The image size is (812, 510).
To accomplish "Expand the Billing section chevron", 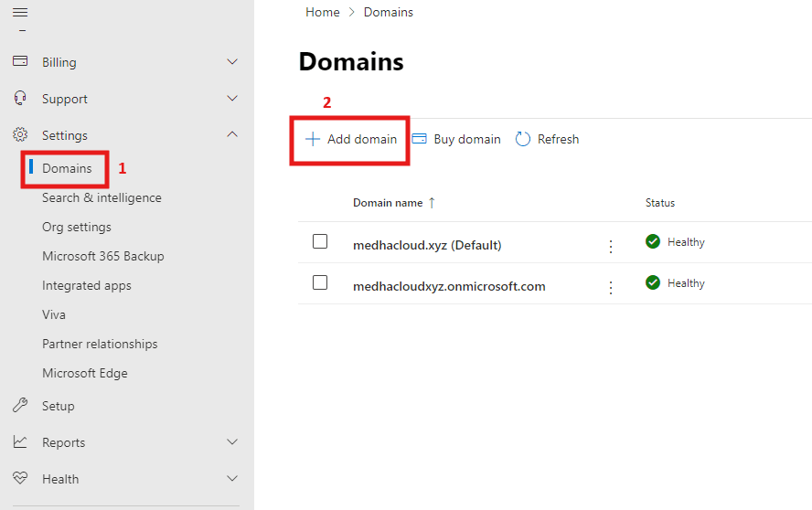I will (x=232, y=62).
